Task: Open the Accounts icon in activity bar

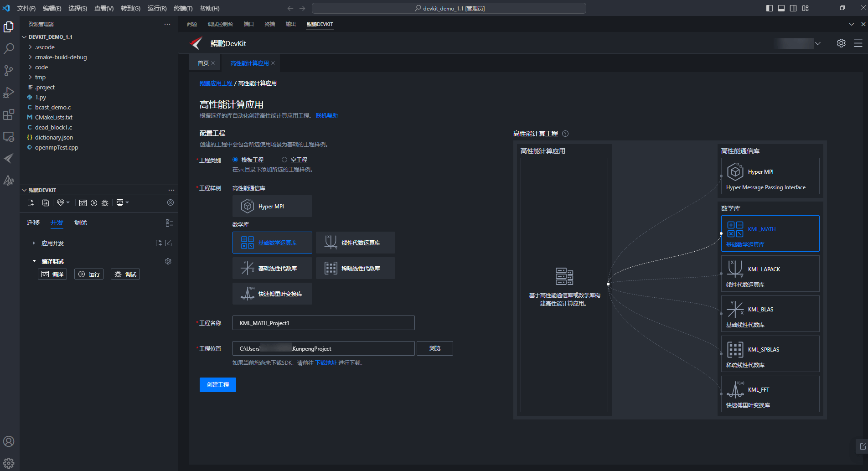Action: (9, 441)
